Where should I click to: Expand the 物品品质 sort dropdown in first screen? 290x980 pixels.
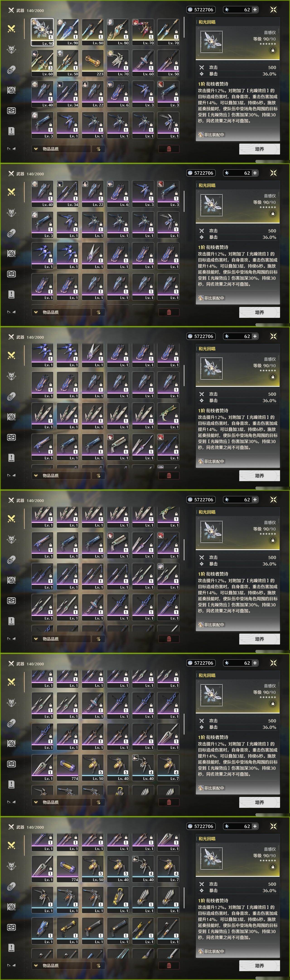click(x=61, y=149)
